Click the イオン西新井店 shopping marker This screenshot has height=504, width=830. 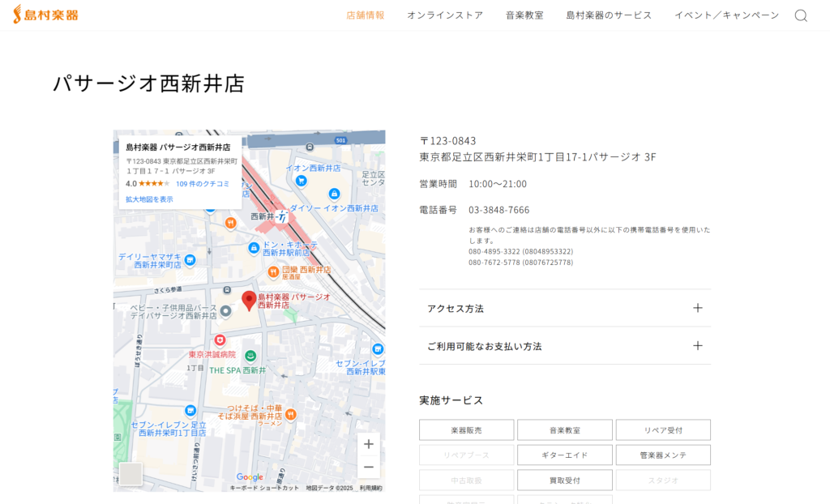coord(302,181)
